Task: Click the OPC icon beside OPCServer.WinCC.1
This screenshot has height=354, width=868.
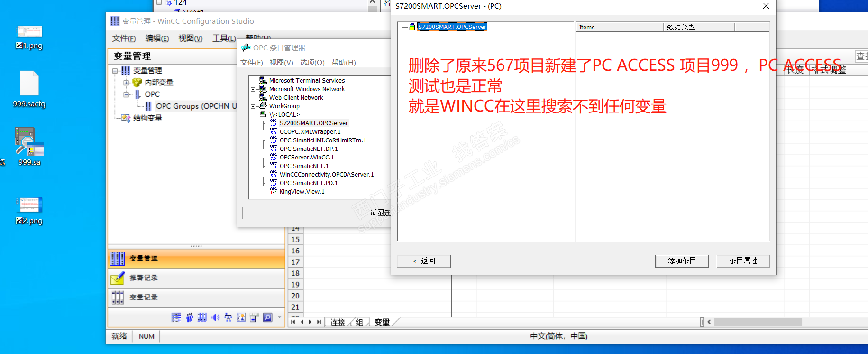Action: tap(274, 157)
